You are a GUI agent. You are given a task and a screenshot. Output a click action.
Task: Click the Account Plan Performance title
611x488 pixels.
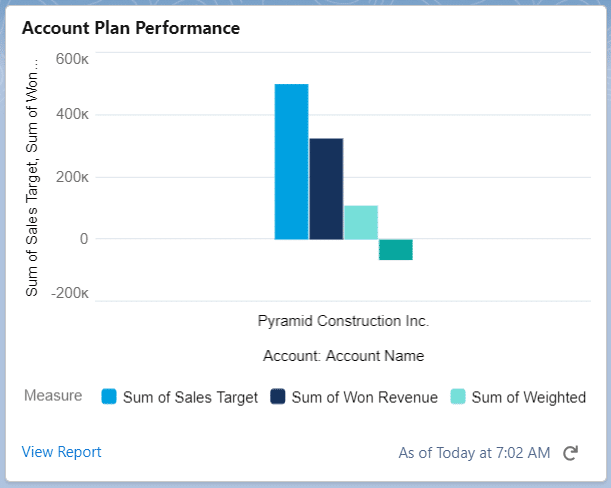coord(131,28)
